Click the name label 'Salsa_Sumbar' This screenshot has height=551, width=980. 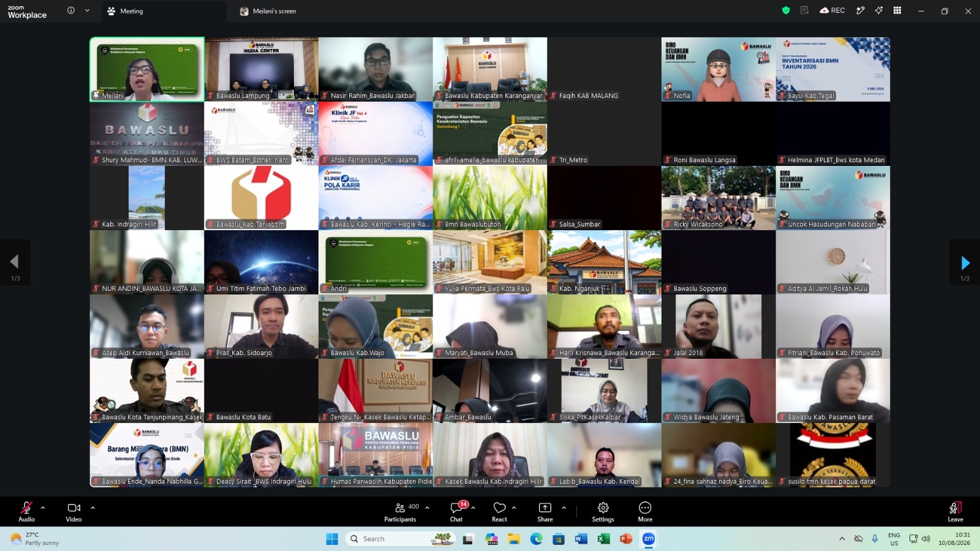579,224
